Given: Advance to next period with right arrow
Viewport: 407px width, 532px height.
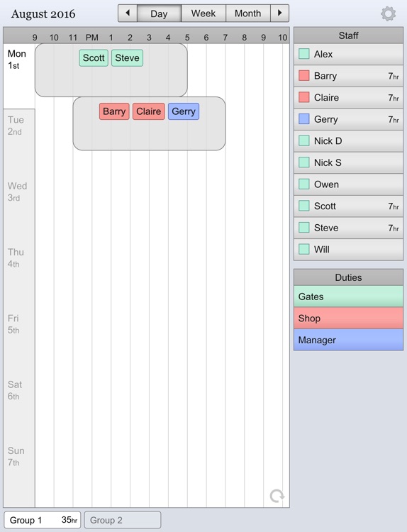Looking at the screenshot, I should [280, 13].
